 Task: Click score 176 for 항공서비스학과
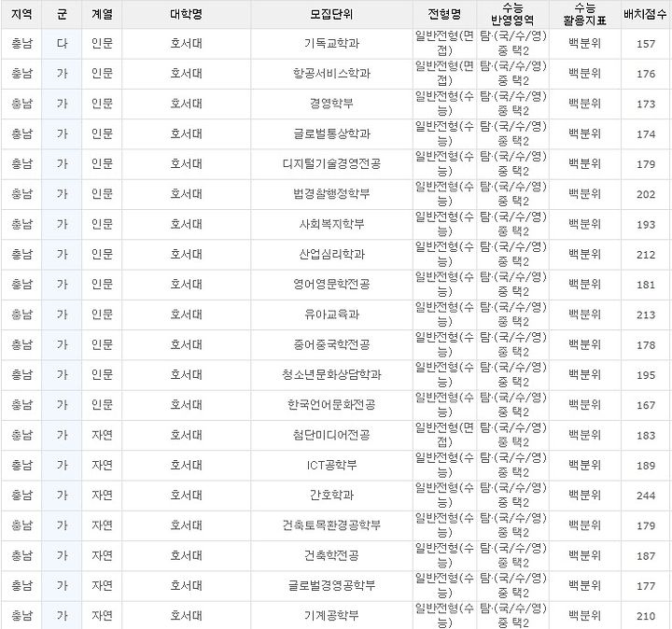click(646, 74)
